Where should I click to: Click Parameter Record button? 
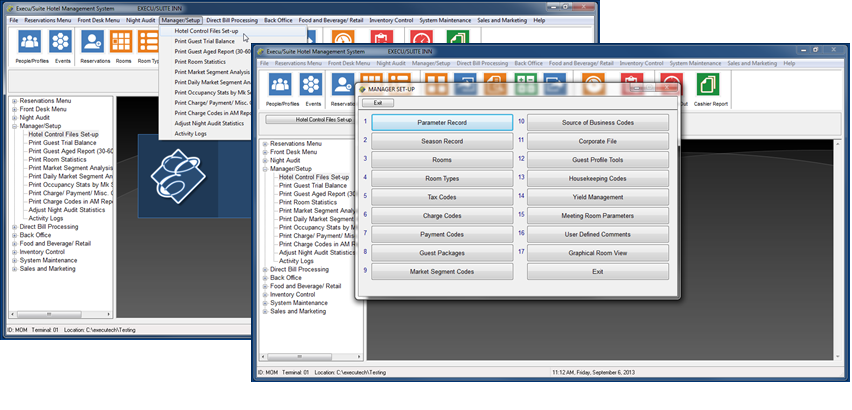442,123
